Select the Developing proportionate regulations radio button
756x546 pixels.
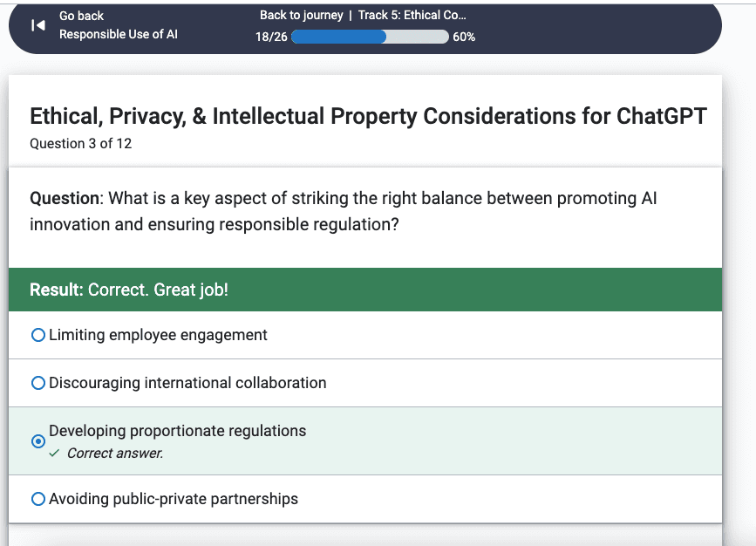(38, 441)
